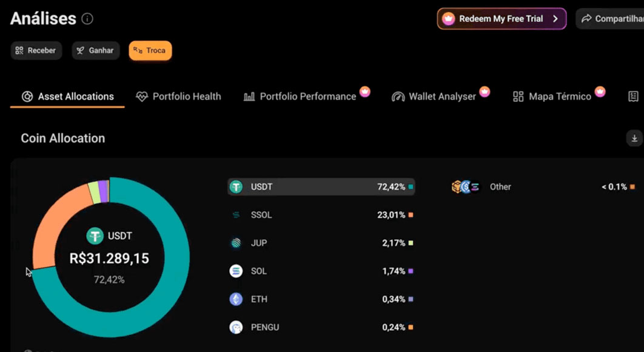Switch to the Portfolio Health tab
The image size is (644, 352).
coord(178,96)
